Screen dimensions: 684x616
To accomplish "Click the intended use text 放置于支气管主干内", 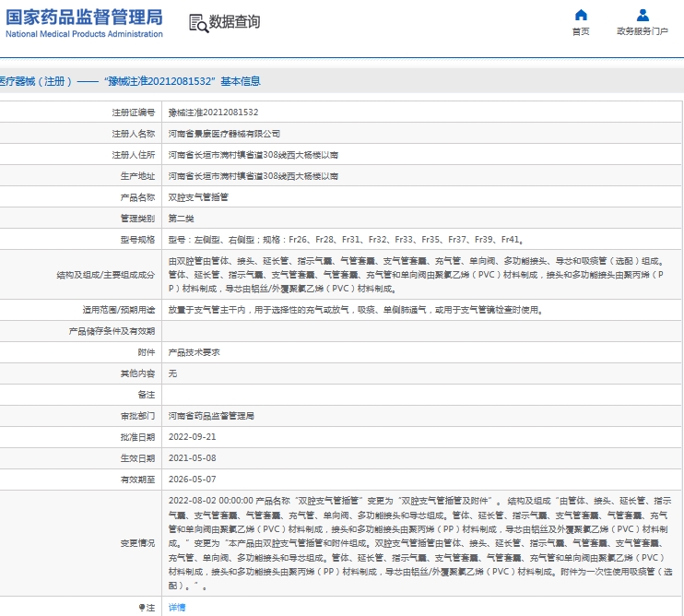I will 356,310.
